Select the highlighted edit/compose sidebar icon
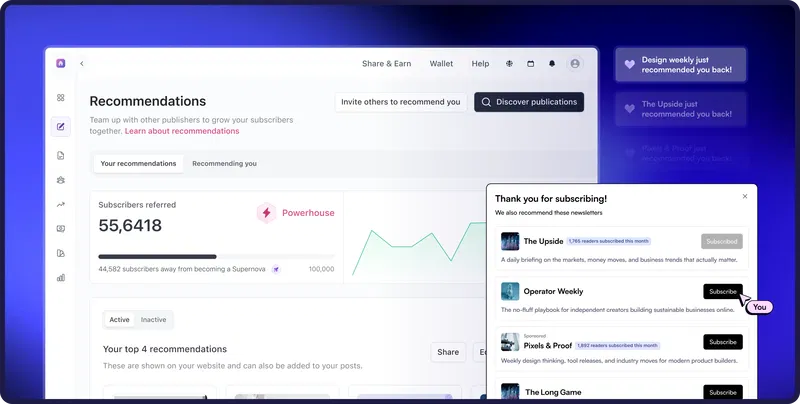 pyautogui.click(x=61, y=127)
